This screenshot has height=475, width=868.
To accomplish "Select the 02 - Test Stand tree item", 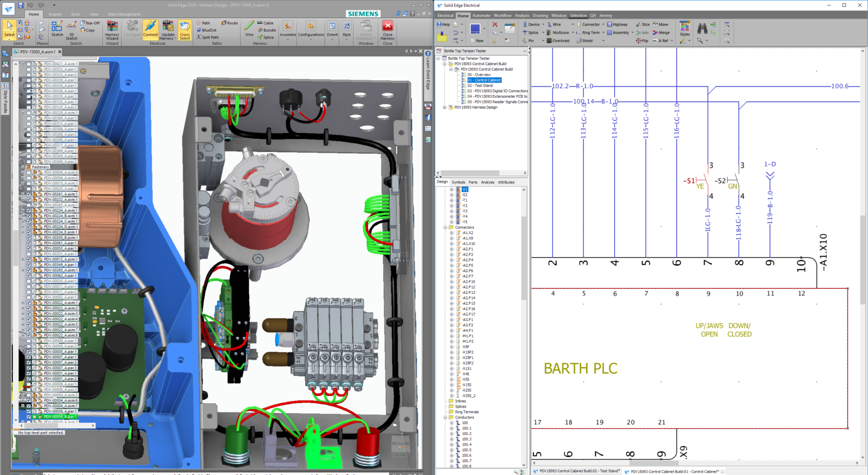I will pyautogui.click(x=479, y=85).
